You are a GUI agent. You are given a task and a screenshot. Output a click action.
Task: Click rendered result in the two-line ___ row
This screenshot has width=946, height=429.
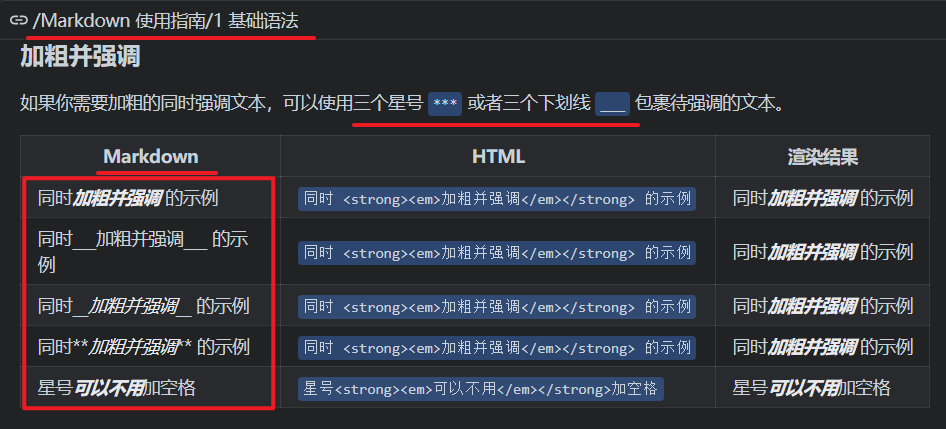822,252
